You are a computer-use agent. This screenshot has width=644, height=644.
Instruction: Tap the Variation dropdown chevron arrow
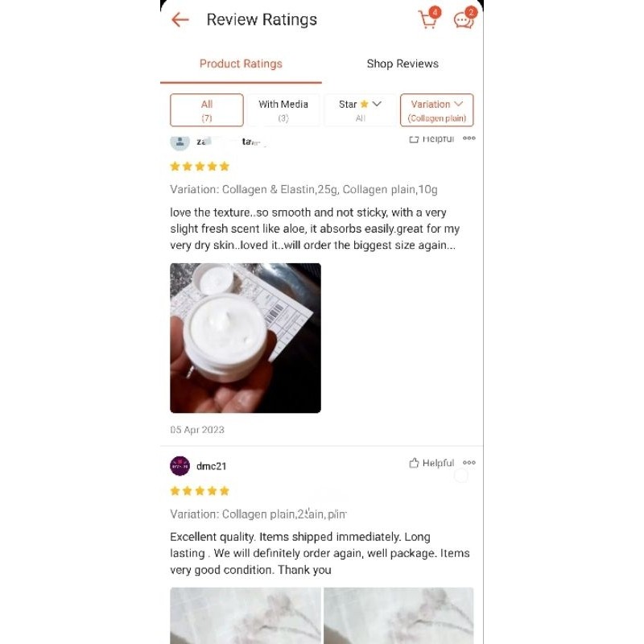458,104
